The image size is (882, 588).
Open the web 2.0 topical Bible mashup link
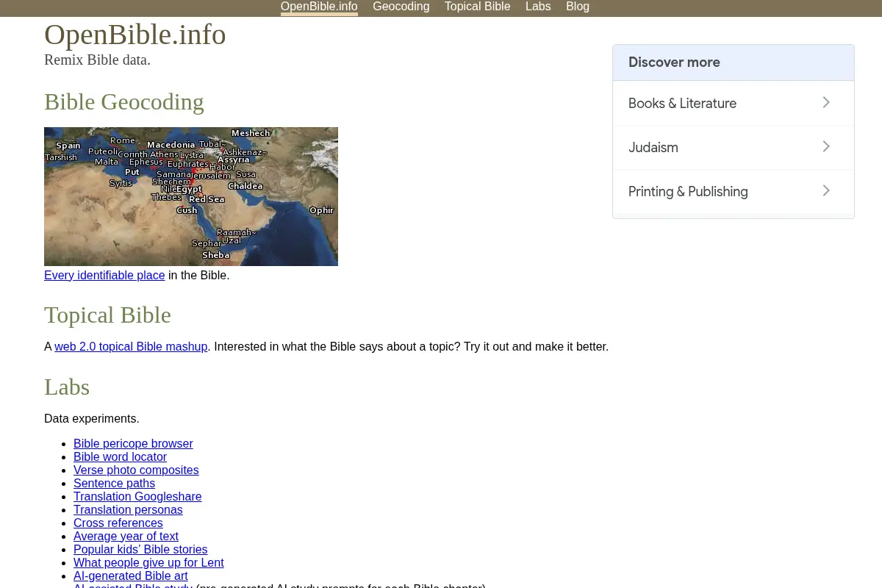(x=131, y=346)
